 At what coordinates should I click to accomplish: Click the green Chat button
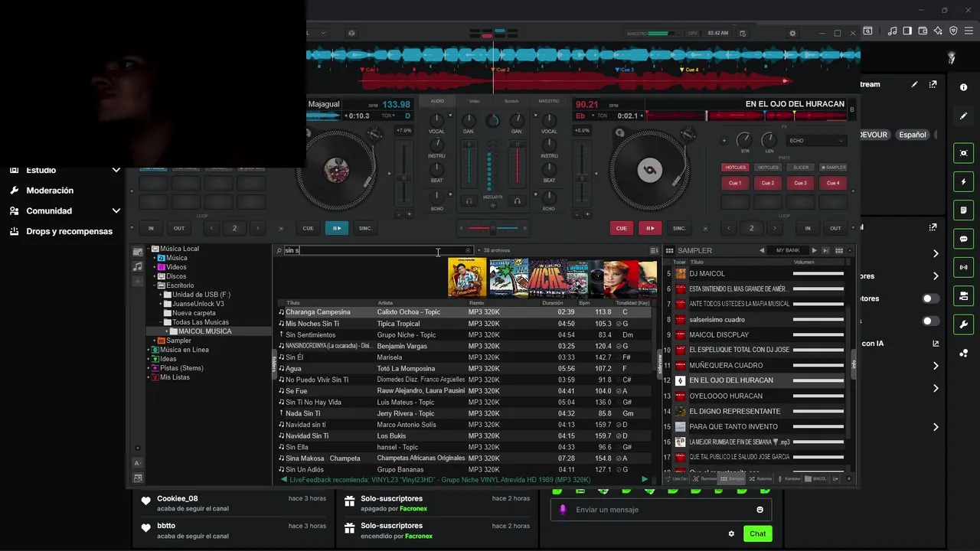coord(757,533)
